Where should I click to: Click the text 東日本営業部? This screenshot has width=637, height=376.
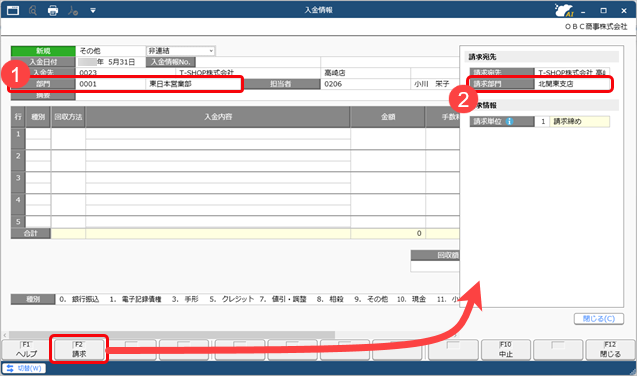pos(170,84)
